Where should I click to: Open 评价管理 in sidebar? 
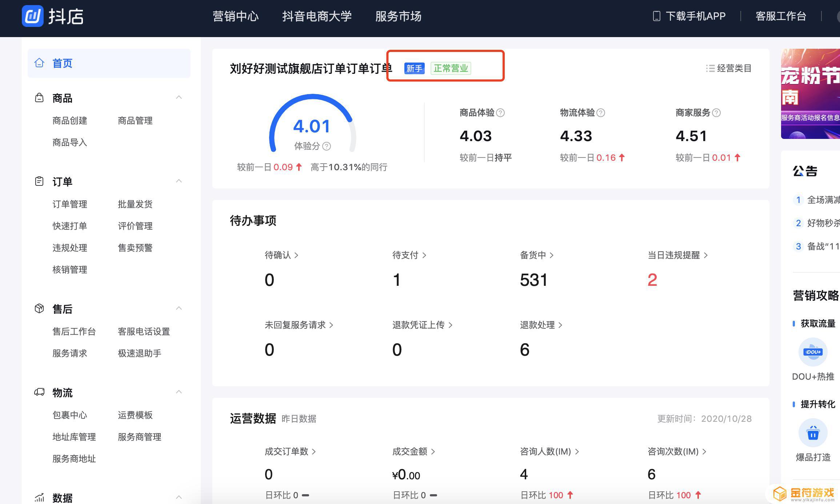(135, 226)
